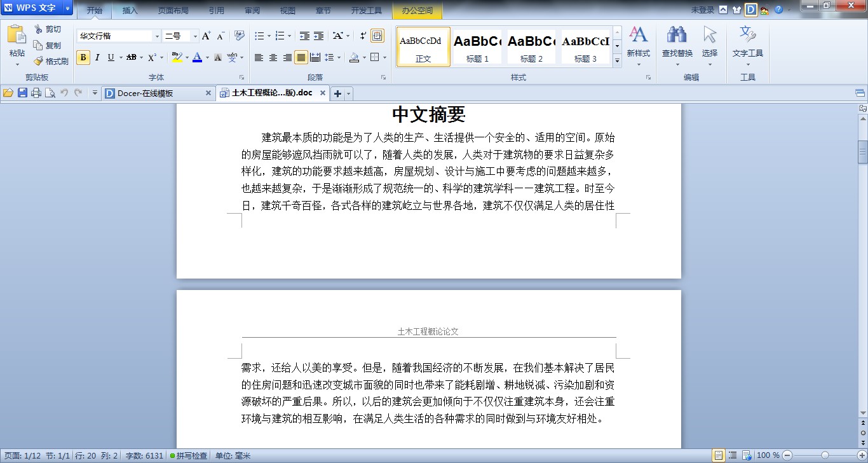Click the phonetic guide wén icon
Image resolution: width=868 pixels, height=463 pixels.
pos(232,57)
